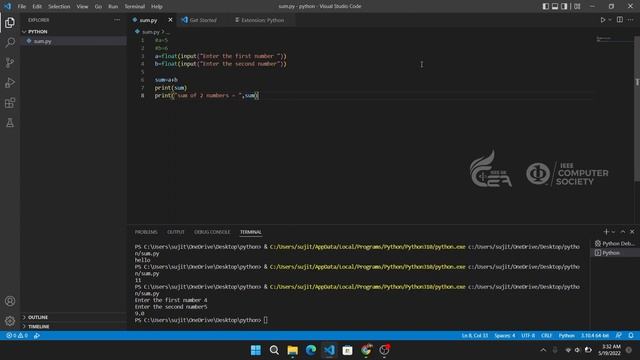The height and width of the screenshot is (360, 640).
Task: Expand the TIMELINE section
Action: pos(73,327)
